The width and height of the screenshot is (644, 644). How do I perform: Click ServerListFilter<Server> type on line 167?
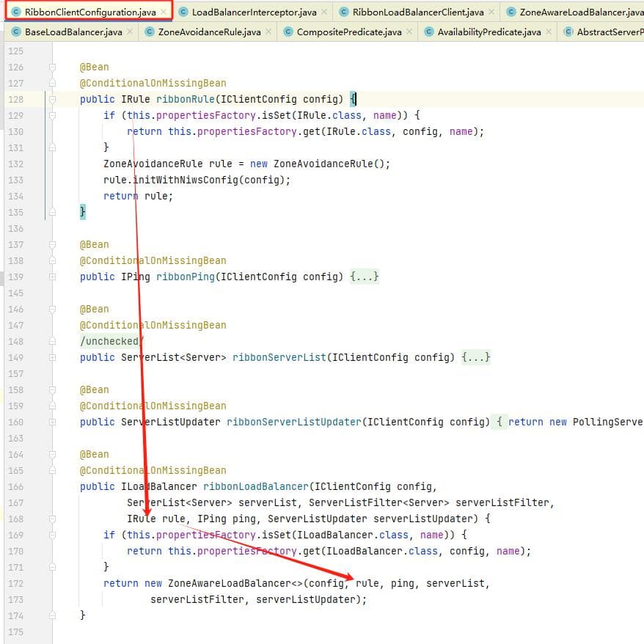[378, 502]
